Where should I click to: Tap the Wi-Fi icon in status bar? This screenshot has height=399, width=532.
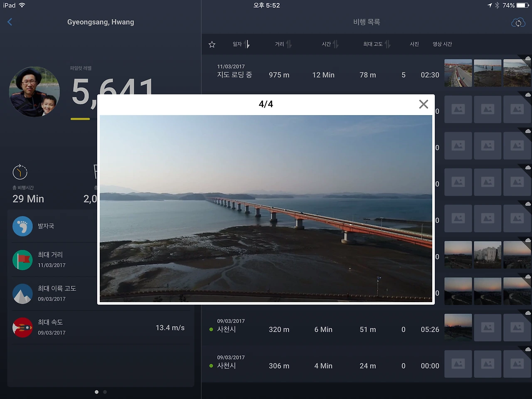click(22, 5)
